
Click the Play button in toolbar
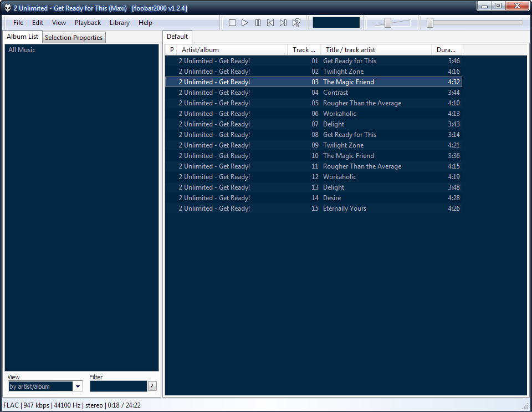(x=245, y=23)
